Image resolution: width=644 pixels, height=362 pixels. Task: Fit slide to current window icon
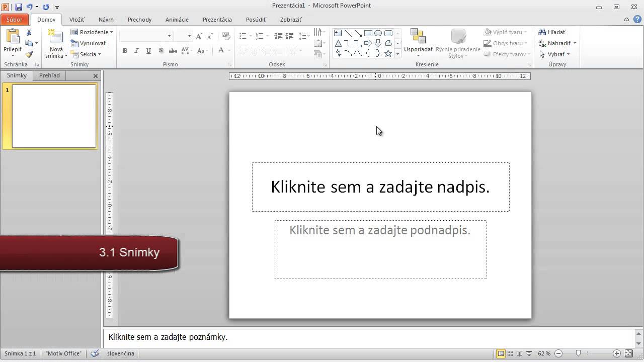click(628, 353)
